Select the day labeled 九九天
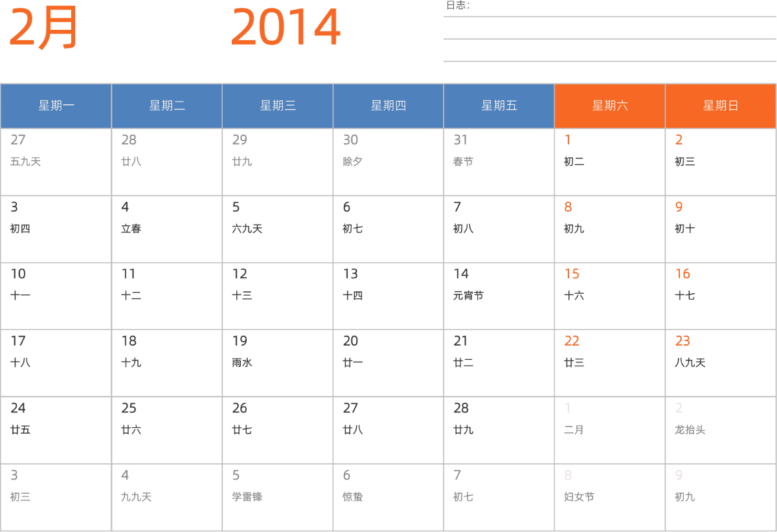Viewport: 777px width, 532px height. pyautogui.click(x=167, y=497)
